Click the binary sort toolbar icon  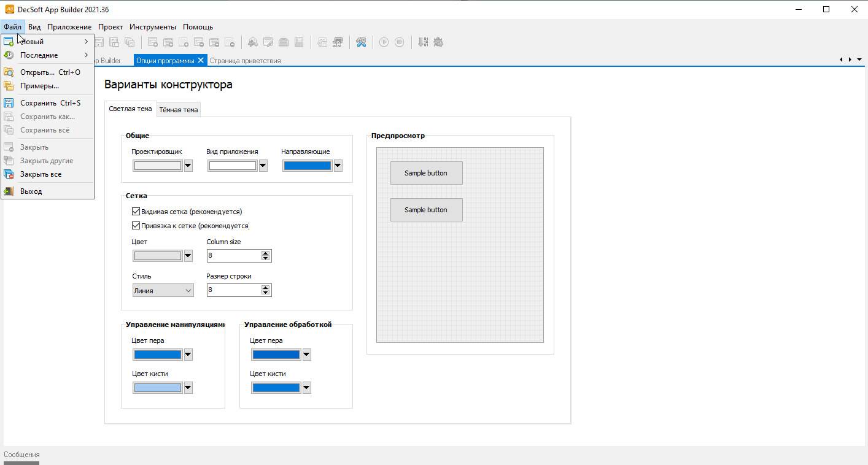(423, 42)
